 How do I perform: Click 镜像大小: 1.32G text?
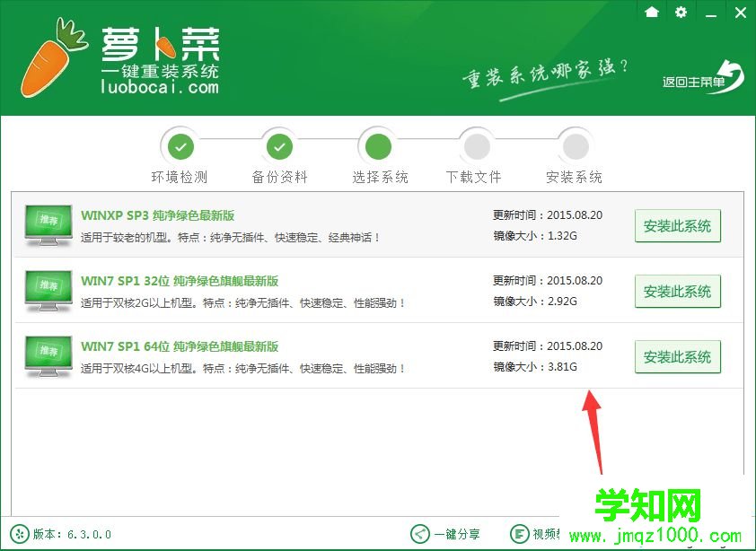pos(535,236)
